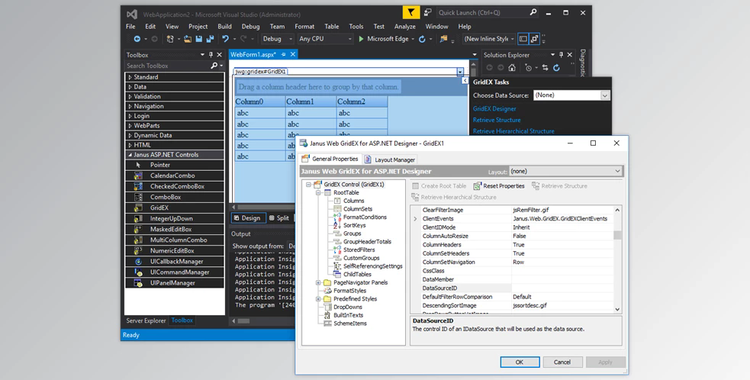
Task: Select Columns node in designer tree
Action: coord(353,201)
